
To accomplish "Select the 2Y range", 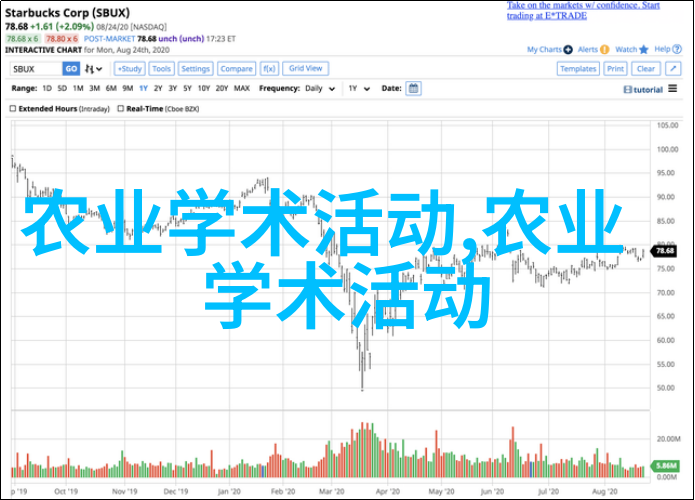I will 158,88.
